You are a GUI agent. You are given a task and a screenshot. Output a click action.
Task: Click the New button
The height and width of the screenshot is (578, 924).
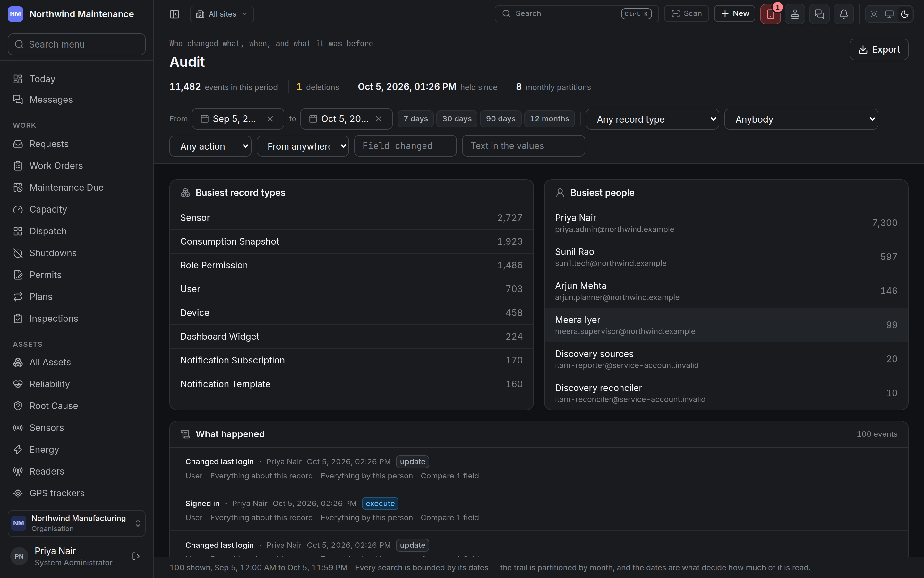735,13
